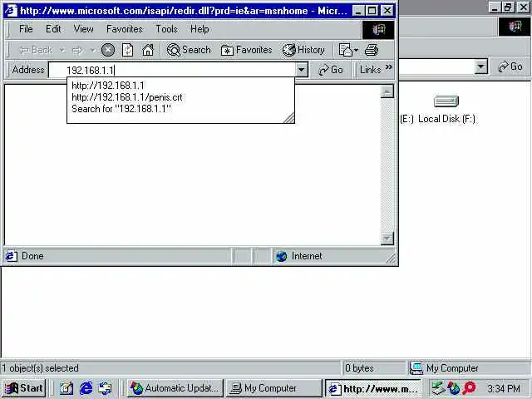This screenshot has height=399, width=532.
Task: Select the second autocomplete URL ending in .crt
Action: coord(127,97)
